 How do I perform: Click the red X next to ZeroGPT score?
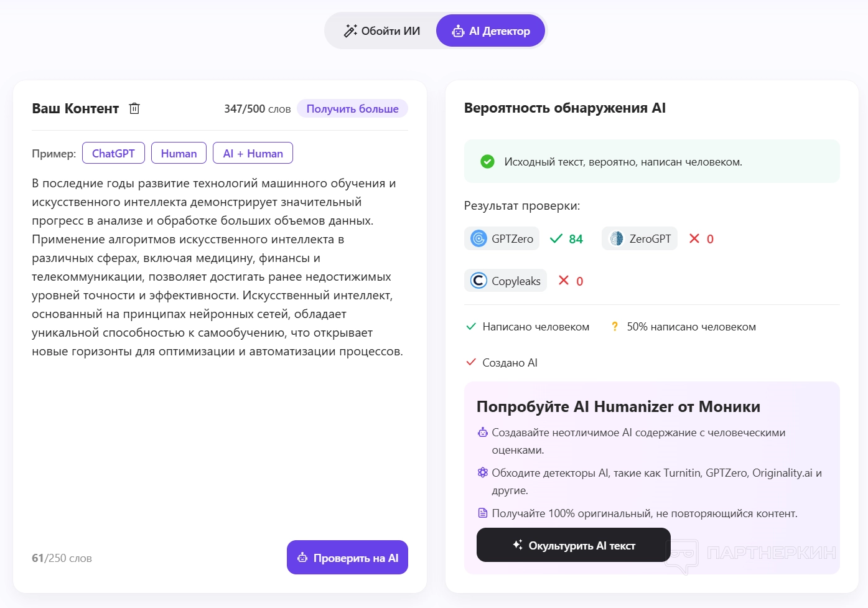(694, 238)
